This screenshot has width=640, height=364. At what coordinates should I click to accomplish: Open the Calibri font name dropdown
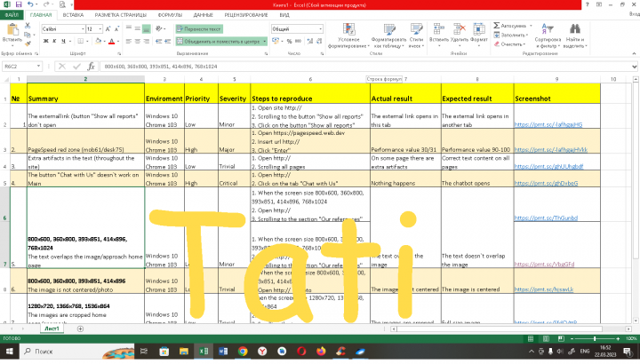[83, 29]
